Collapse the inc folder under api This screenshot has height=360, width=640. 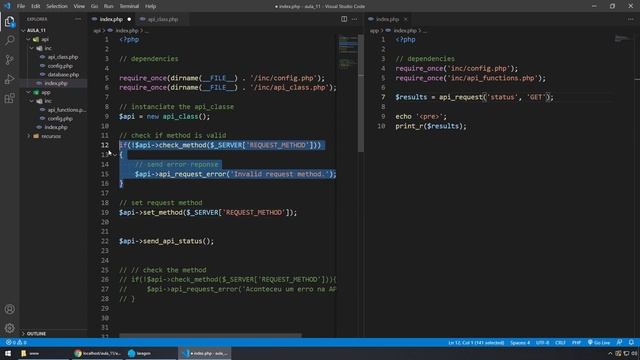click(x=32, y=48)
